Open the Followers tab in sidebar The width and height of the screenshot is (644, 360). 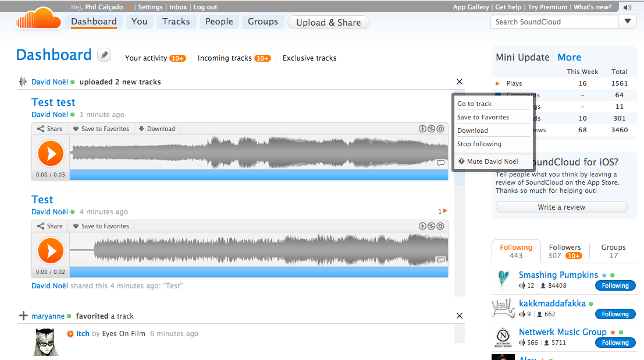(565, 251)
